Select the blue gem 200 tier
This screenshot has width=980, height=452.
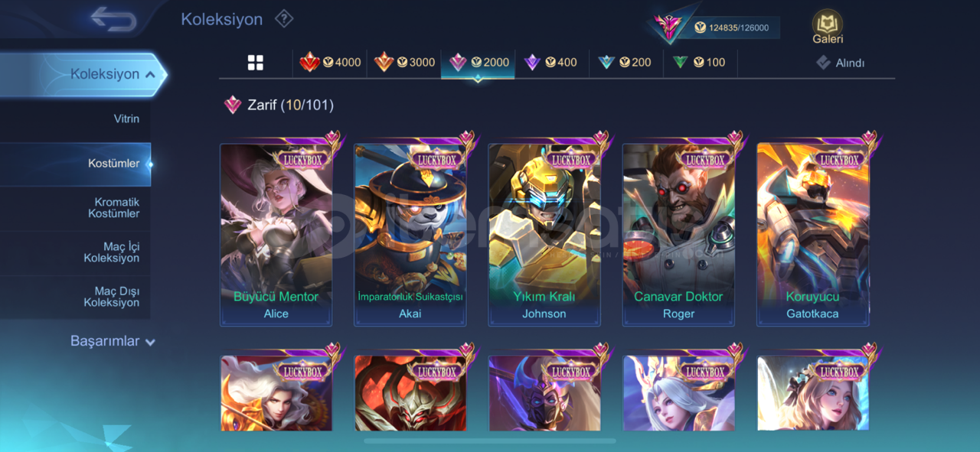click(625, 63)
